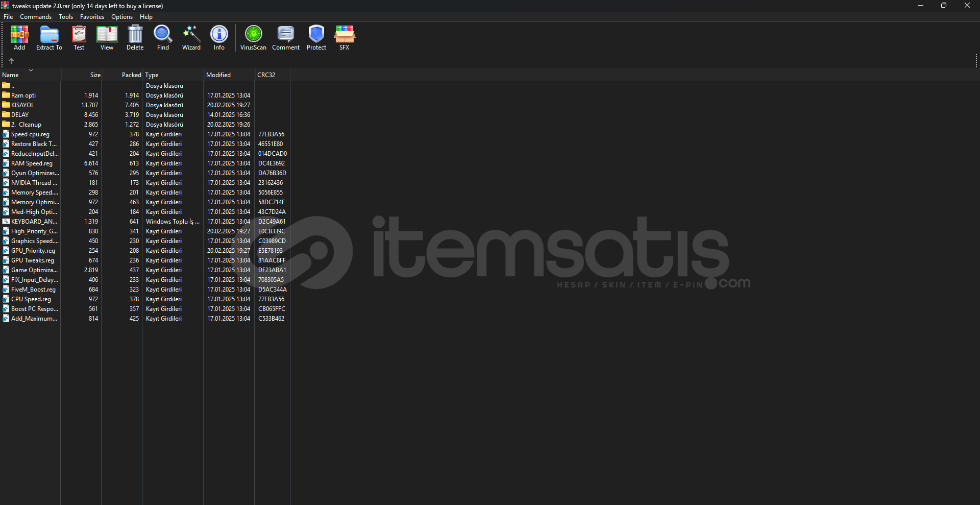Click the WinRAR title bar app icon
Screen dimensions: 980x505
pyautogui.click(x=5, y=6)
